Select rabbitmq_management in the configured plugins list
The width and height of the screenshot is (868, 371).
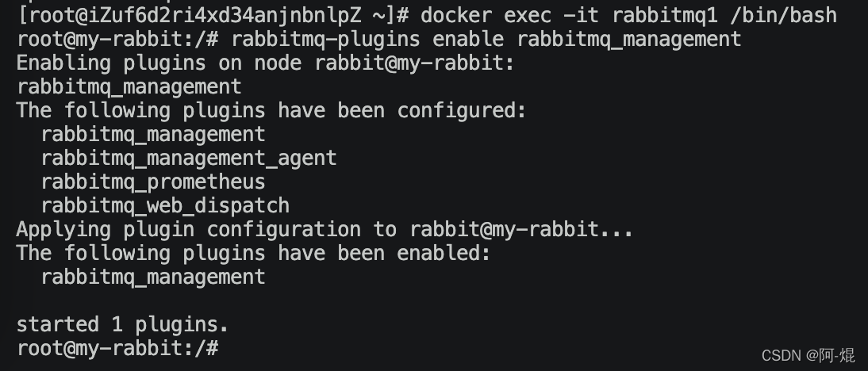153,134
